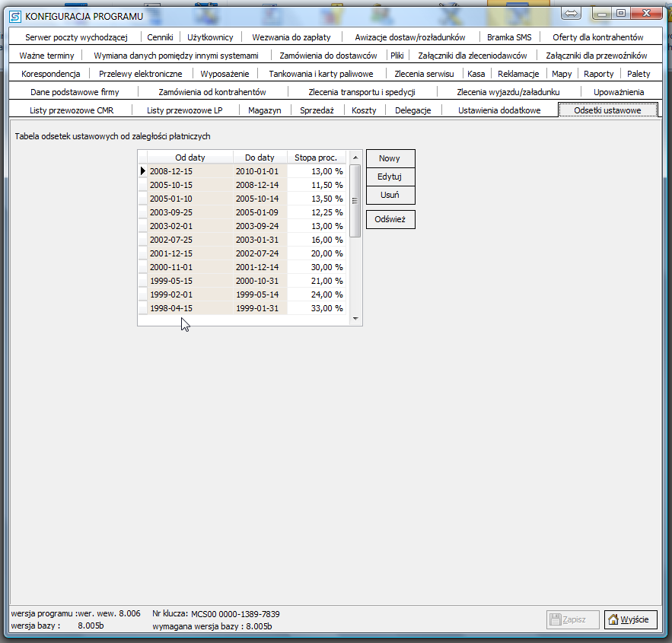Open the Upoważnienia tab
This screenshot has width=672, height=643.
[x=619, y=92]
